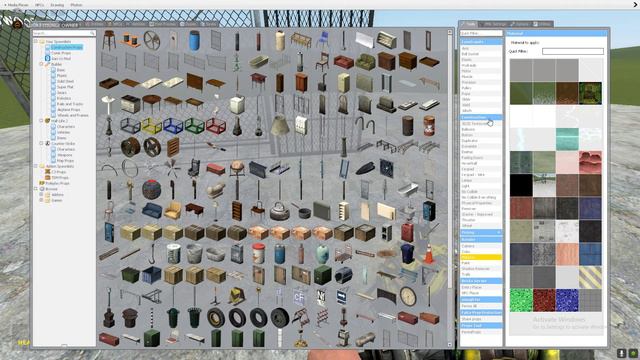Spawn the blue dumpster prop
Viewport: 640px width, 360px height.
(x=152, y=275)
